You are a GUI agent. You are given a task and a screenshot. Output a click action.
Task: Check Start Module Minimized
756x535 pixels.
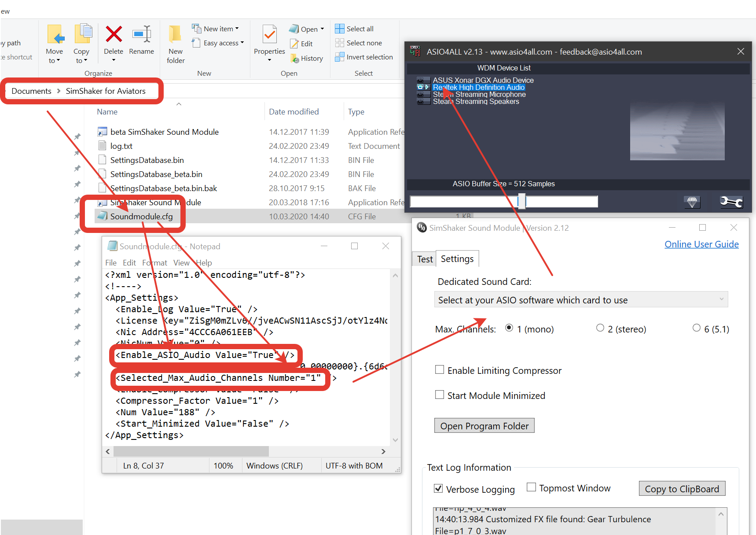[x=440, y=395]
